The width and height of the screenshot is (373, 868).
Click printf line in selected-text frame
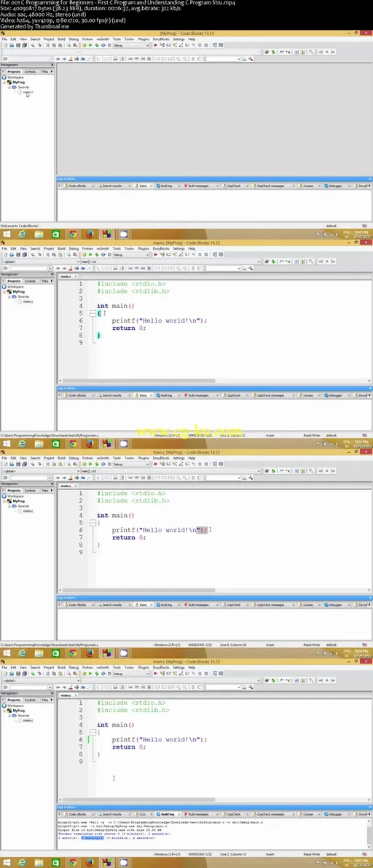pyautogui.click(x=160, y=530)
